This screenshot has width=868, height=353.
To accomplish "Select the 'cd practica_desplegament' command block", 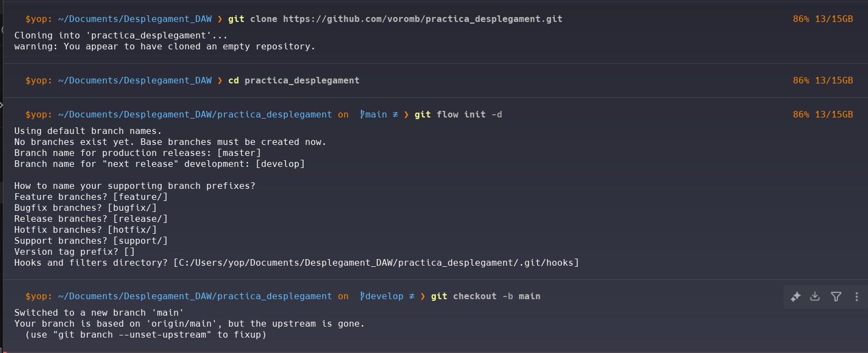I will click(294, 81).
